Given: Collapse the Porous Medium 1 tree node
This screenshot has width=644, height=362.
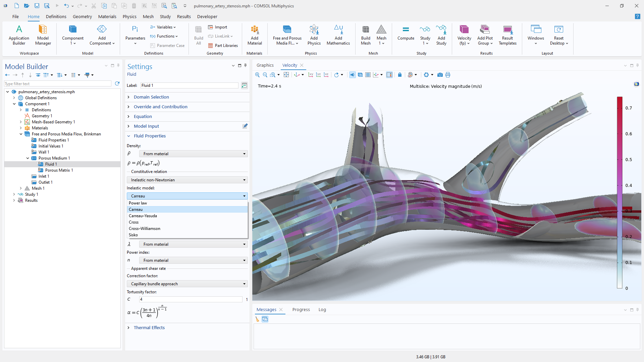Looking at the screenshot, I should 28,158.
